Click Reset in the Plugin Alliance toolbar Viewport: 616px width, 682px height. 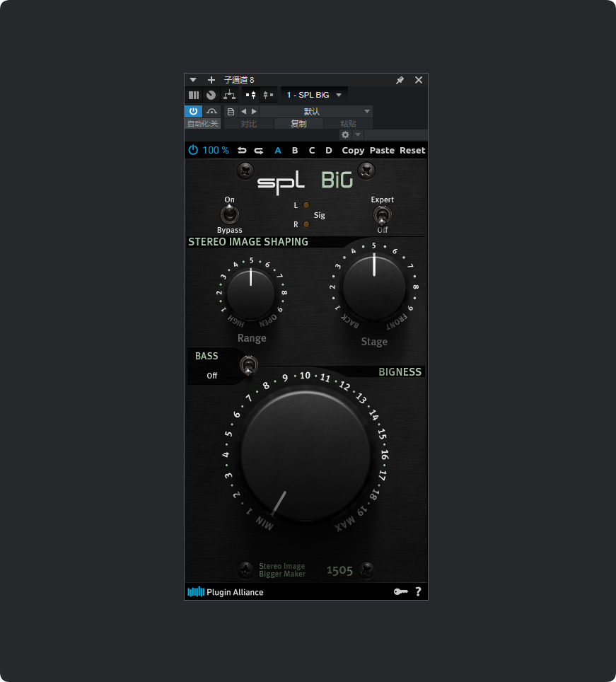tap(412, 151)
